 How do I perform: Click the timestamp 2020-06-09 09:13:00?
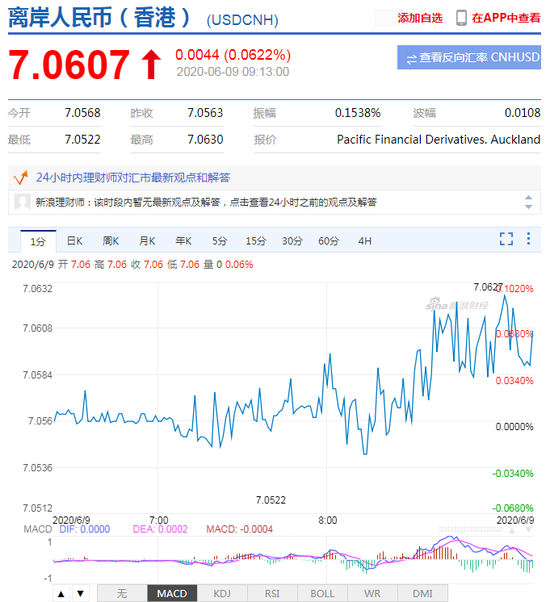click(x=233, y=72)
